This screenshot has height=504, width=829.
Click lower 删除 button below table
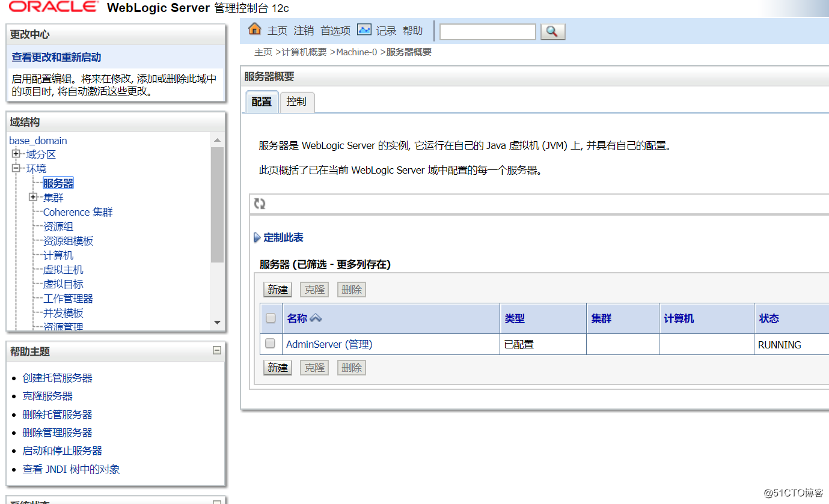coord(352,368)
